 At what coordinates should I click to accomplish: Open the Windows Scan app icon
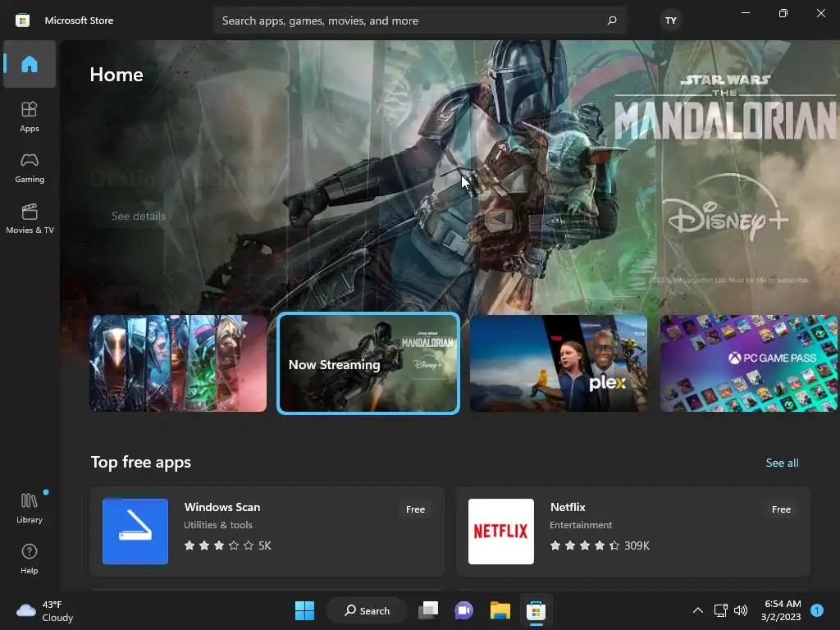pyautogui.click(x=135, y=532)
